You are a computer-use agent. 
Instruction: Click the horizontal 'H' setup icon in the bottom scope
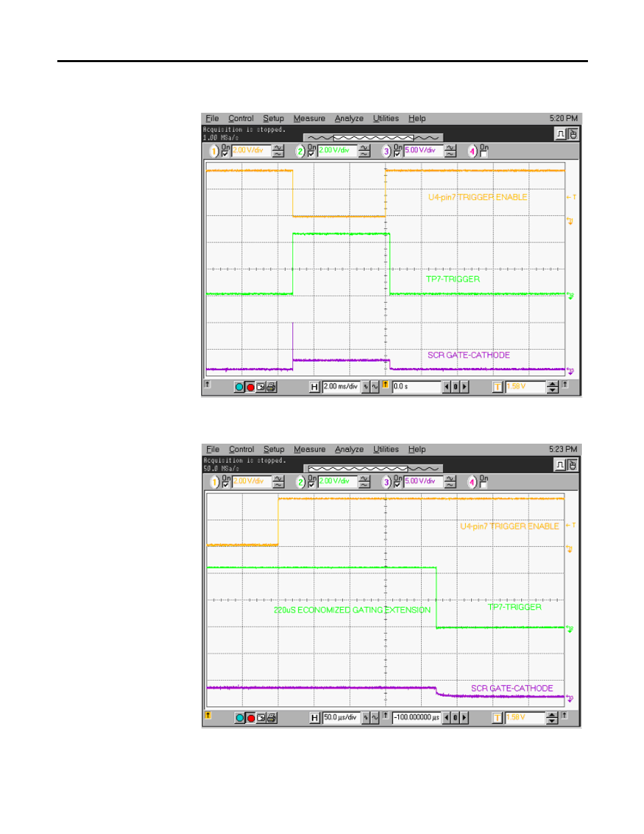click(x=315, y=718)
